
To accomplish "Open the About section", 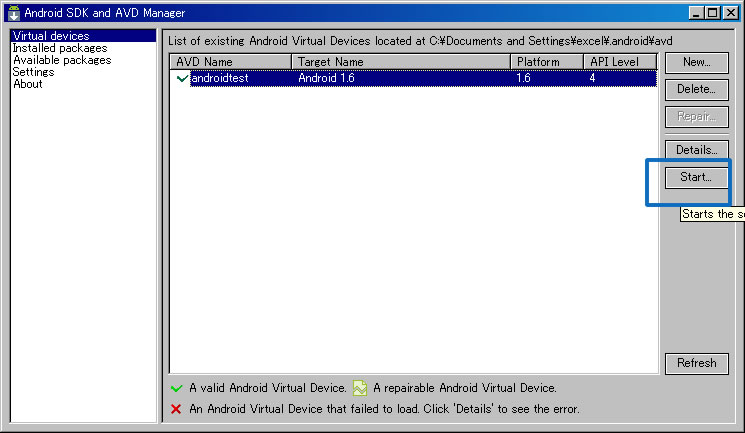I will click(x=28, y=84).
